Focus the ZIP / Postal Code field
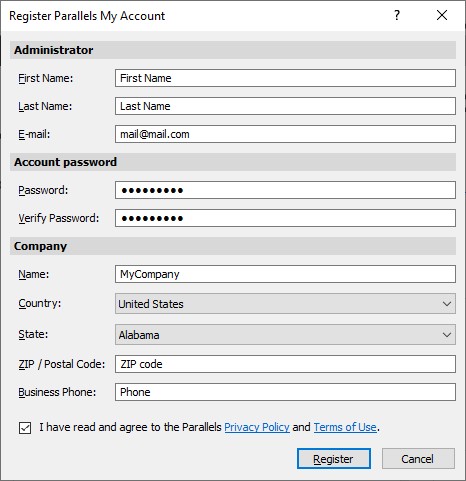Viewport: 466px width, 481px height. coord(285,364)
